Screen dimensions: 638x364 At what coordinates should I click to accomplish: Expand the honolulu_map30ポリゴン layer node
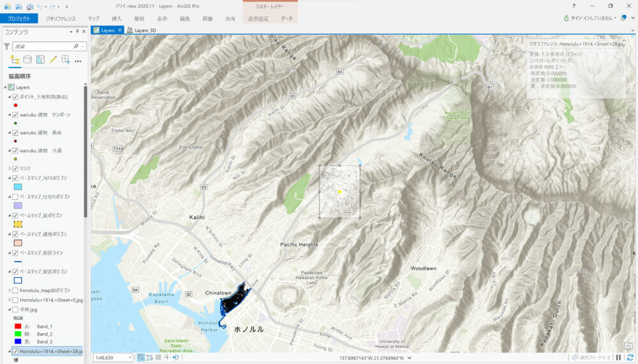click(10, 291)
